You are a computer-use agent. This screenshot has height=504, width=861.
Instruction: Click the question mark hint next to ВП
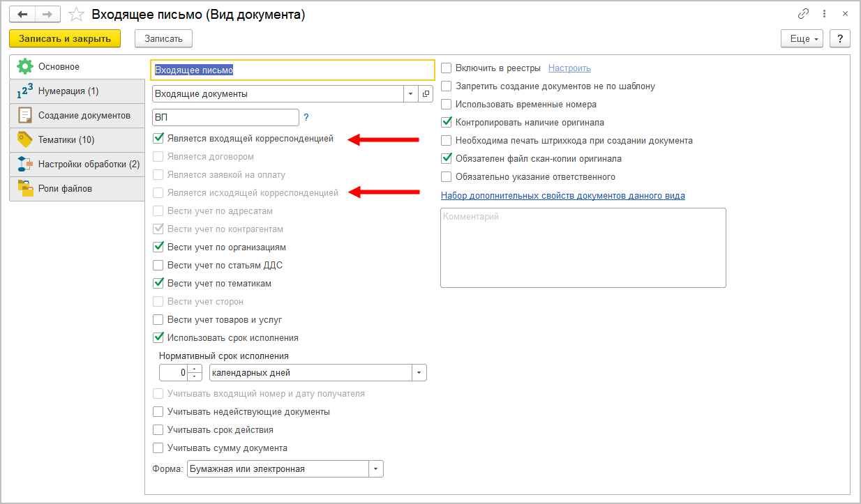(306, 118)
